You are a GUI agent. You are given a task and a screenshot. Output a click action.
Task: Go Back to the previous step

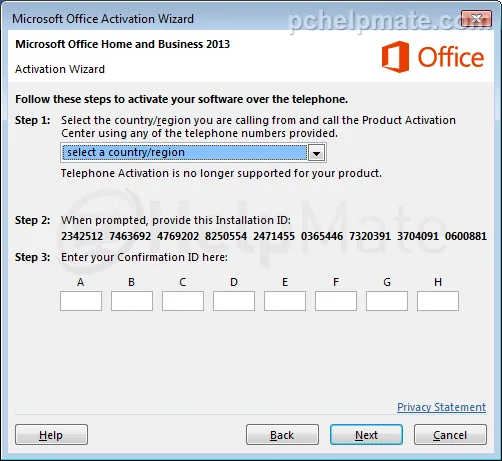282,435
